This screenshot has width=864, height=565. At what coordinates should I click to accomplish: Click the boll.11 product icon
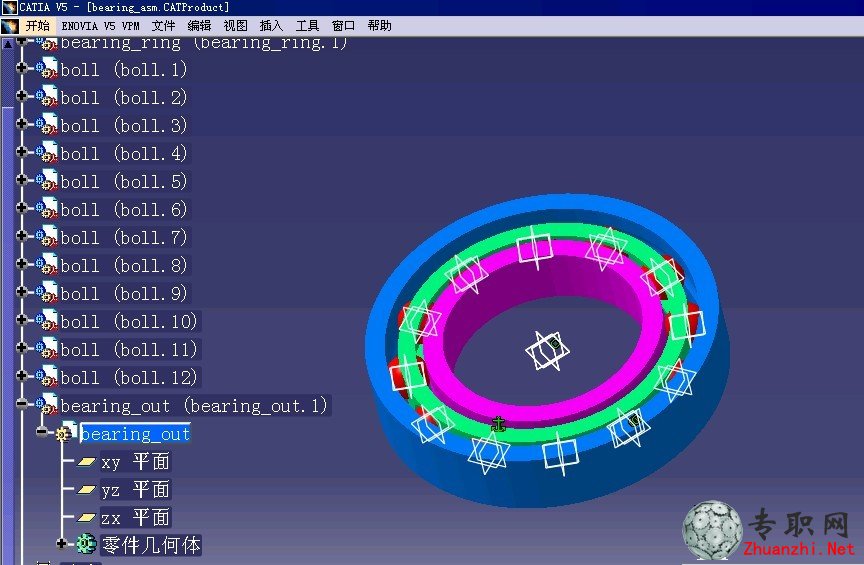coord(47,350)
